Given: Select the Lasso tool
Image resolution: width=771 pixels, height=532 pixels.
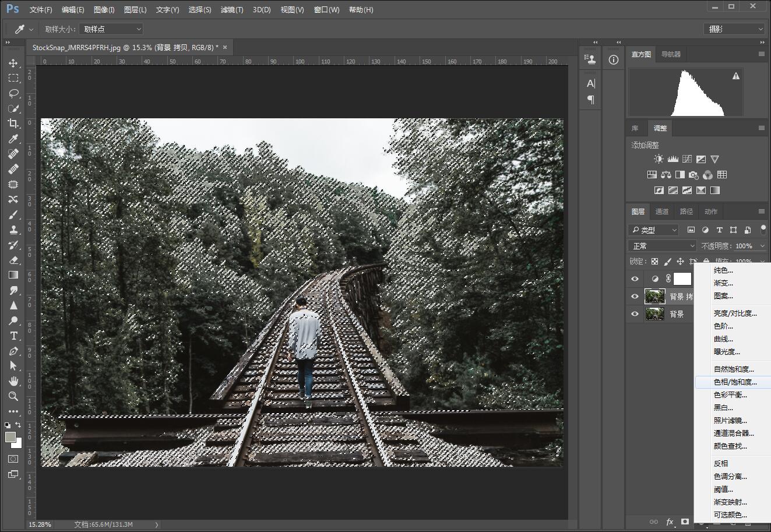Looking at the screenshot, I should (x=13, y=93).
